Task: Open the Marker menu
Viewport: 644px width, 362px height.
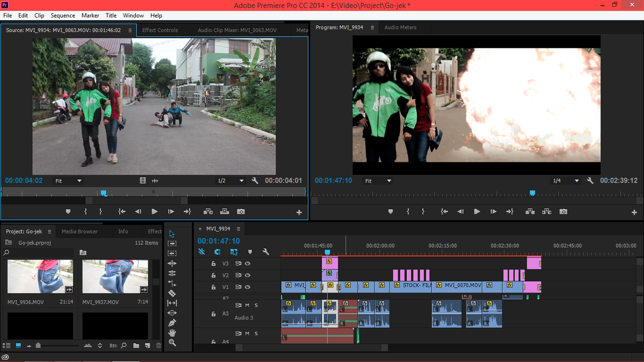Action: [x=90, y=16]
